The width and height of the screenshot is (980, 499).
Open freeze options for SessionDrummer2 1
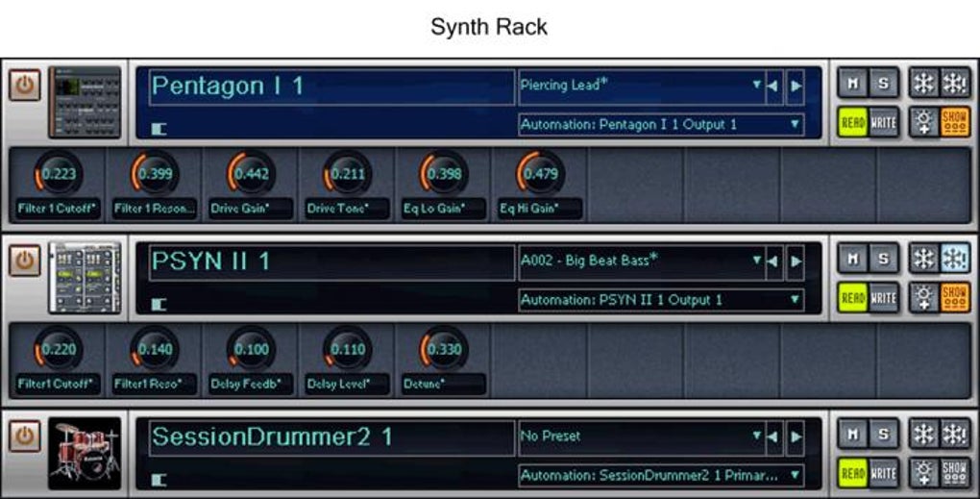955,435
